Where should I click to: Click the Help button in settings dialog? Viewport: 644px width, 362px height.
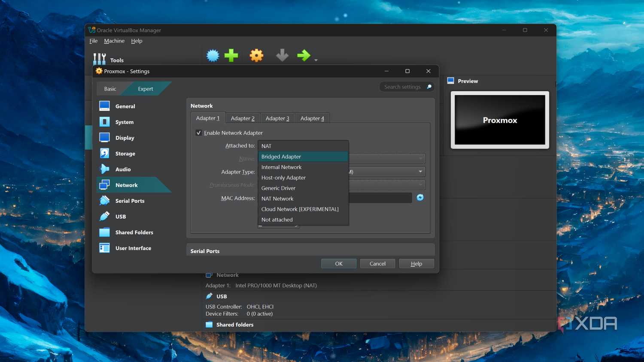[416, 263]
